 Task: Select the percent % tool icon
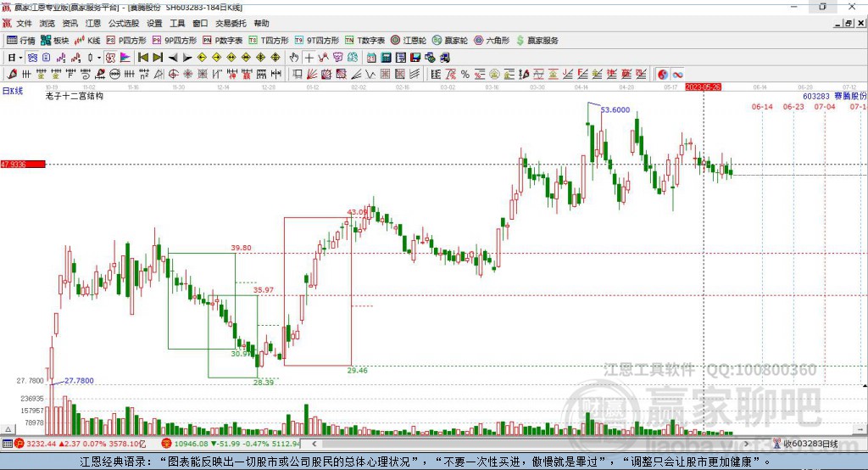click(465, 75)
